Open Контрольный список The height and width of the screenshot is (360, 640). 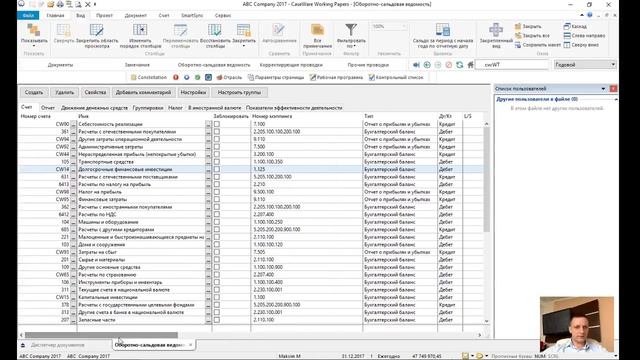[x=396, y=77]
